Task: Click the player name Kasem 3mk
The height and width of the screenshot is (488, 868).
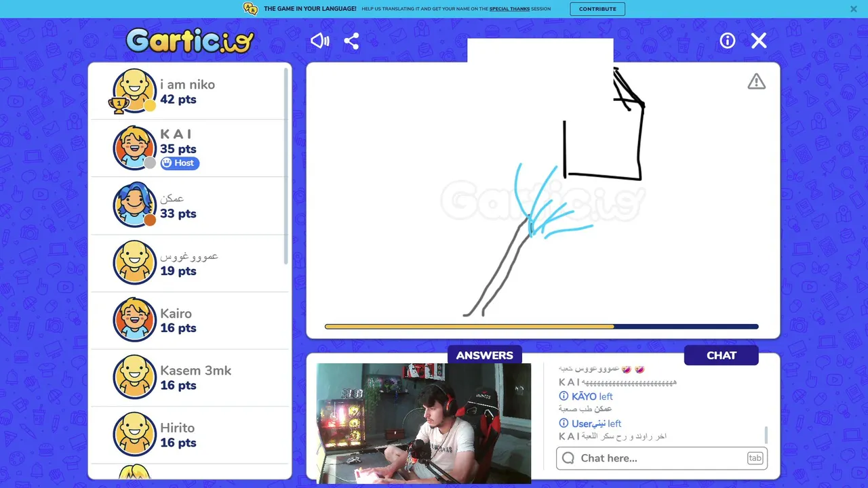Action: coord(195,370)
